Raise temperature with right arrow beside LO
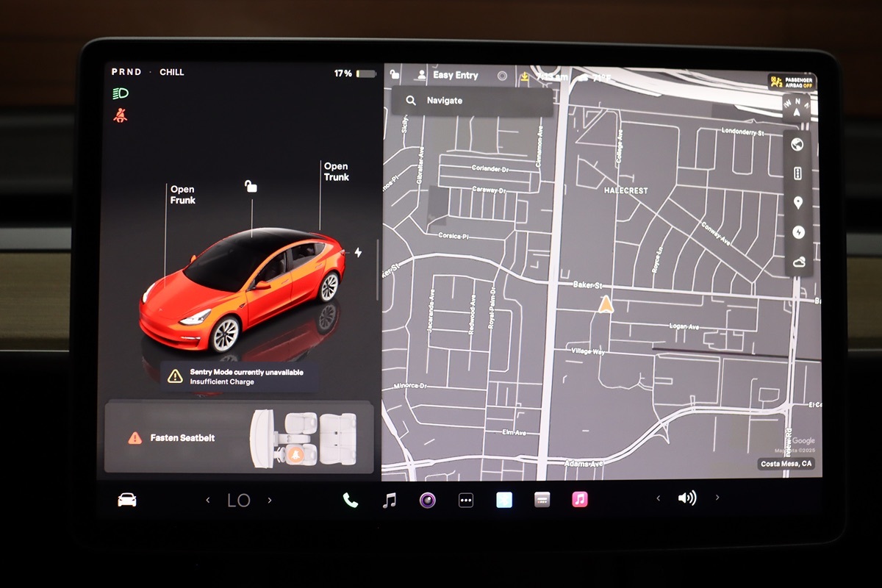The width and height of the screenshot is (882, 588). (x=270, y=501)
